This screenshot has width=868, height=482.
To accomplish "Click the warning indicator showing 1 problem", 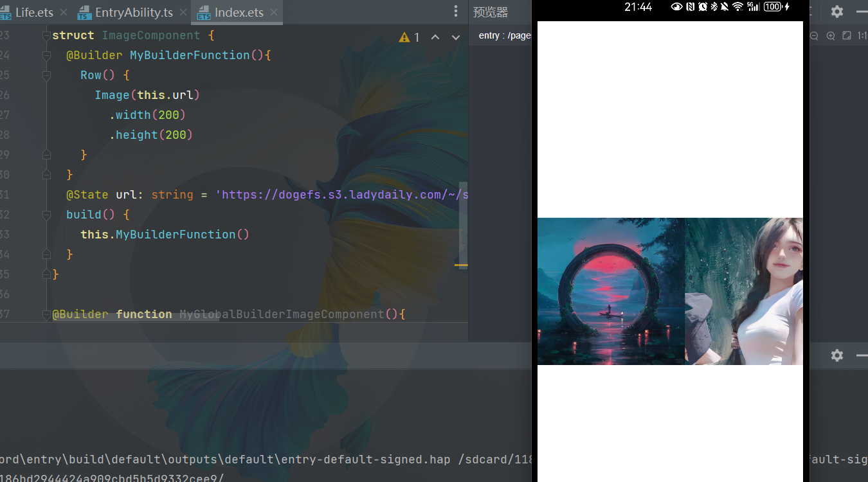I will tap(409, 37).
